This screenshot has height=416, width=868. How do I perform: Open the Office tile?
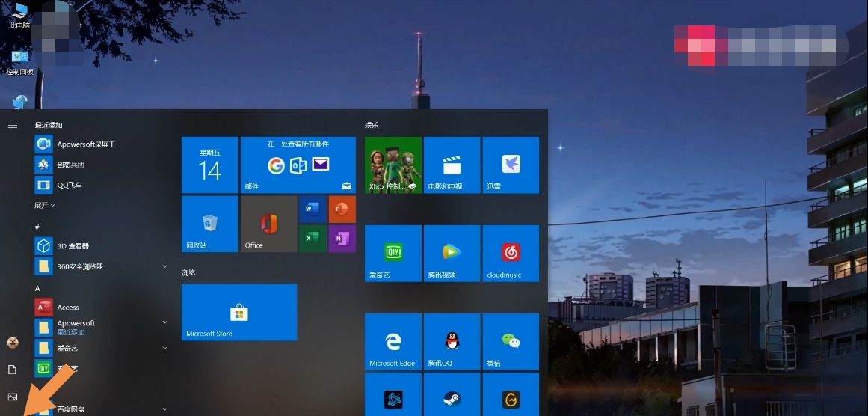[x=268, y=224]
